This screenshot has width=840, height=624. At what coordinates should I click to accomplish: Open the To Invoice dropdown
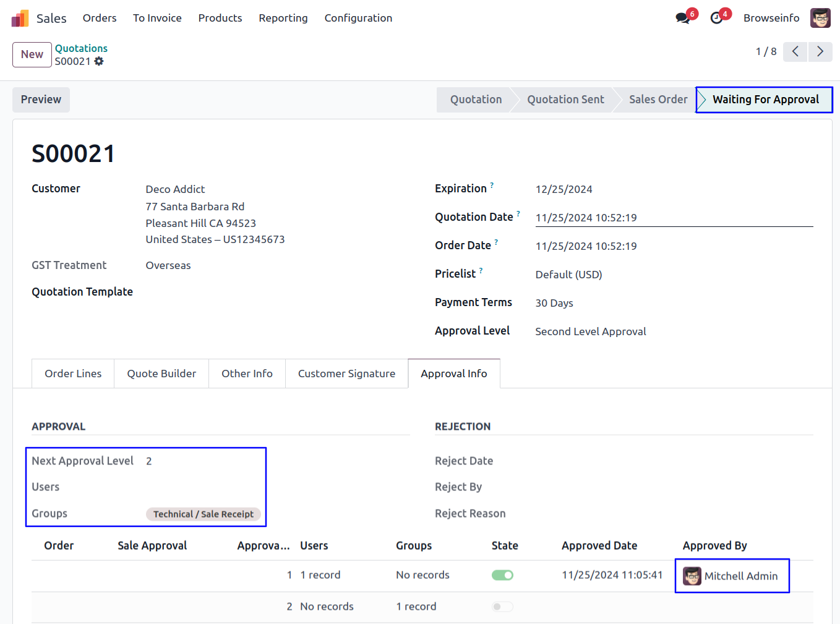157,18
